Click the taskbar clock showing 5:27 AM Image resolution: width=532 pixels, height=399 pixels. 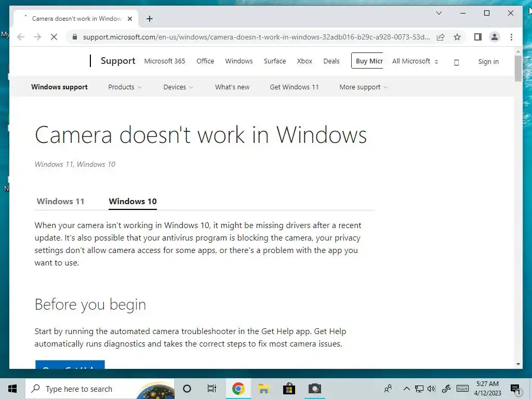pyautogui.click(x=487, y=389)
